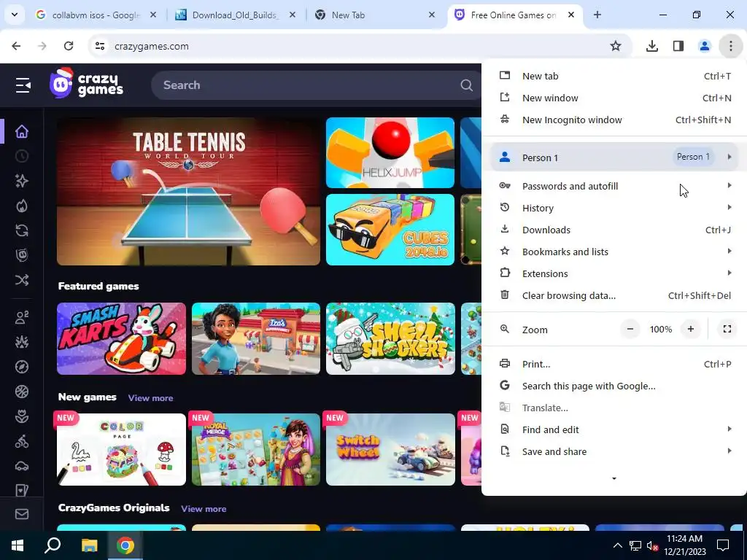Expand the History submenu

[x=614, y=208]
